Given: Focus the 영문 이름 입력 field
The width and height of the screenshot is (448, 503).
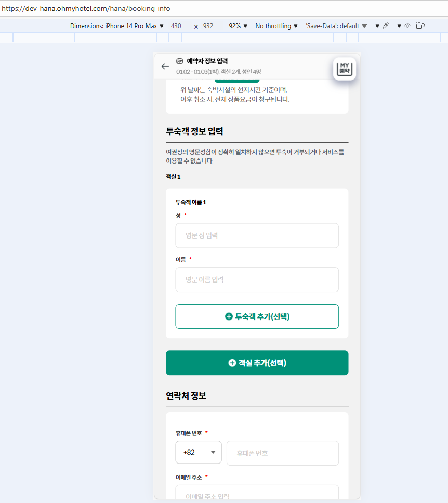Looking at the screenshot, I should click(257, 280).
